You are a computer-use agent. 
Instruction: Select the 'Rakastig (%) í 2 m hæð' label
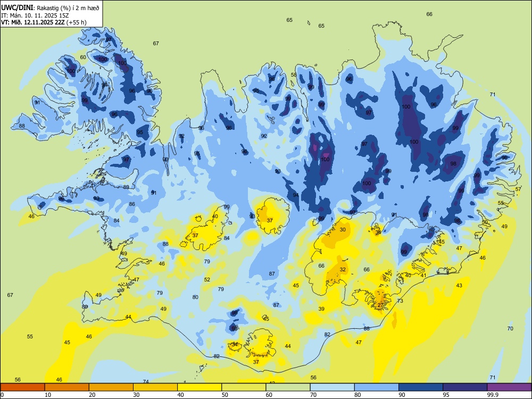[x=68, y=8]
